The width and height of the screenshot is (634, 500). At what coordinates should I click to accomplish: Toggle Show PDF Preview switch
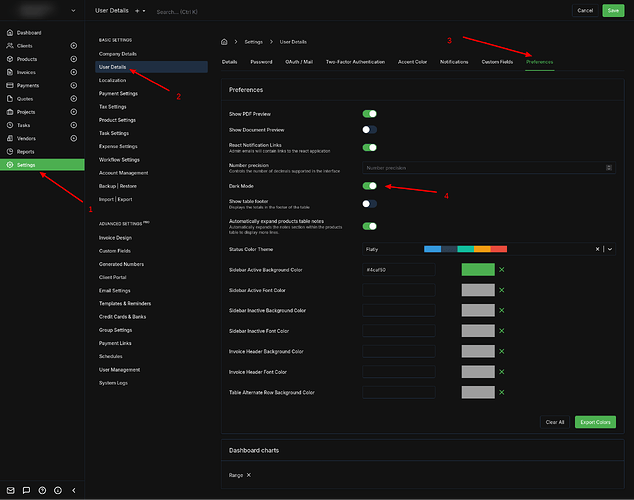point(370,114)
